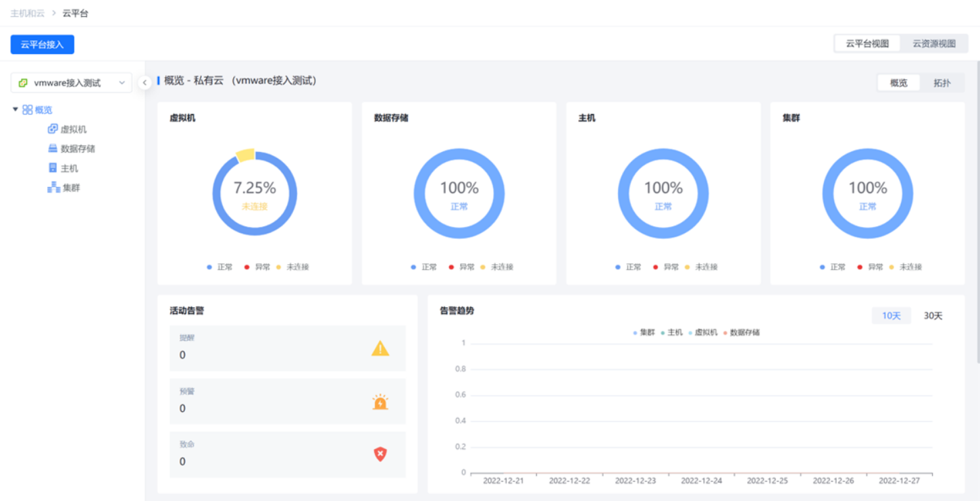The height and width of the screenshot is (501, 980).
Task: Toggle 未连接 legend in 数据存储 card
Action: [x=497, y=267]
